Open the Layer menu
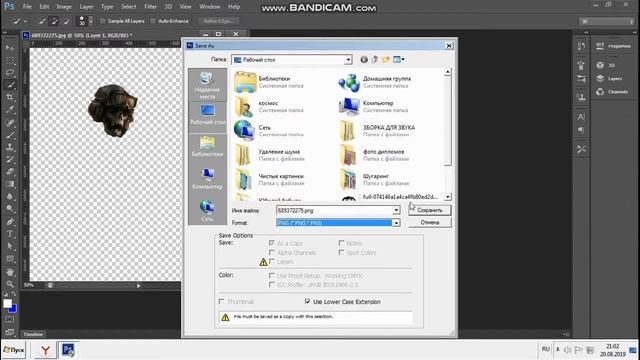The image size is (640, 360). pos(86,7)
